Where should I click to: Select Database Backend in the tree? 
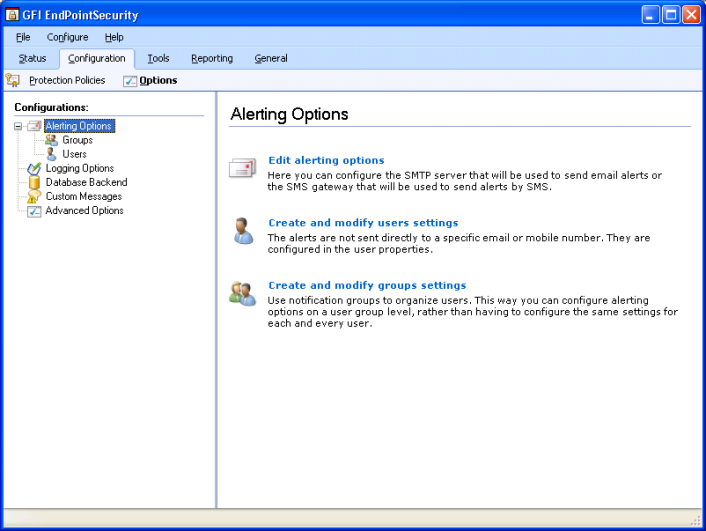click(x=86, y=182)
